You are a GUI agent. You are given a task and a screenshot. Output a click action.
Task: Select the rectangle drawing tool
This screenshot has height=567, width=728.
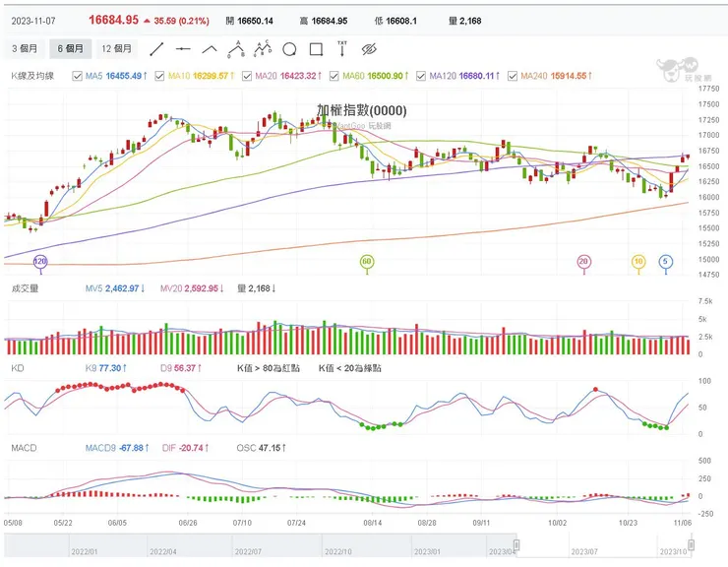(316, 48)
